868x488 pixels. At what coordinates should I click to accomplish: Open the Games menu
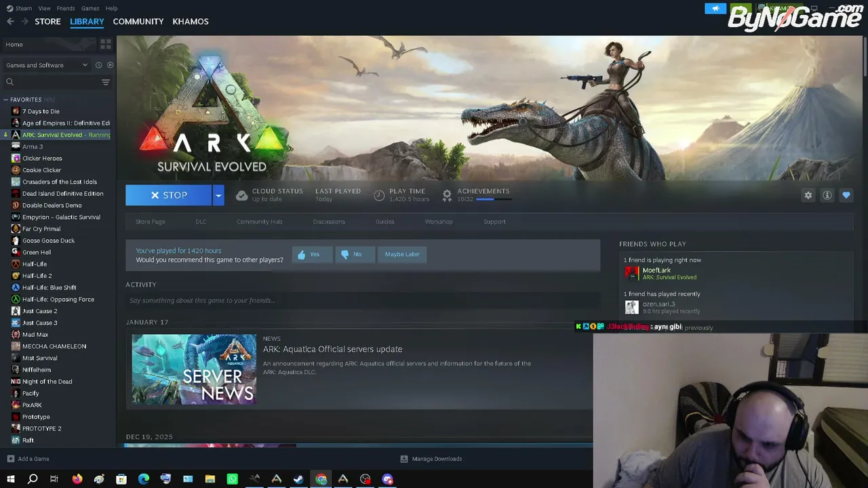90,8
